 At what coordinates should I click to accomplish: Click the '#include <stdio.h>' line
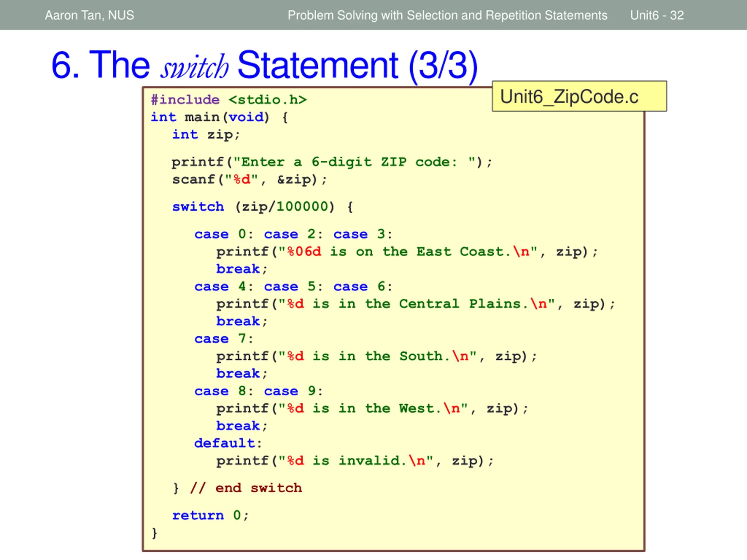[x=229, y=100]
